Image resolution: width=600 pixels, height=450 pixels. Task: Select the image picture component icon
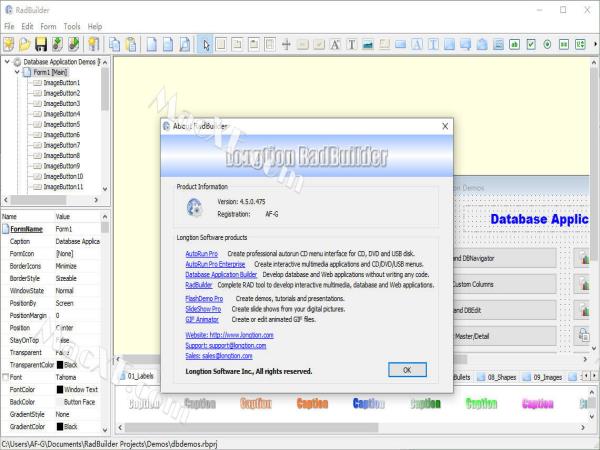[368, 44]
